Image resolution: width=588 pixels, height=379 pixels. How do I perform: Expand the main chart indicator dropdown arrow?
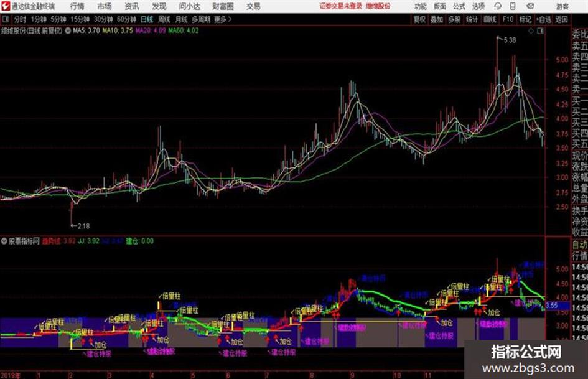click(68, 30)
